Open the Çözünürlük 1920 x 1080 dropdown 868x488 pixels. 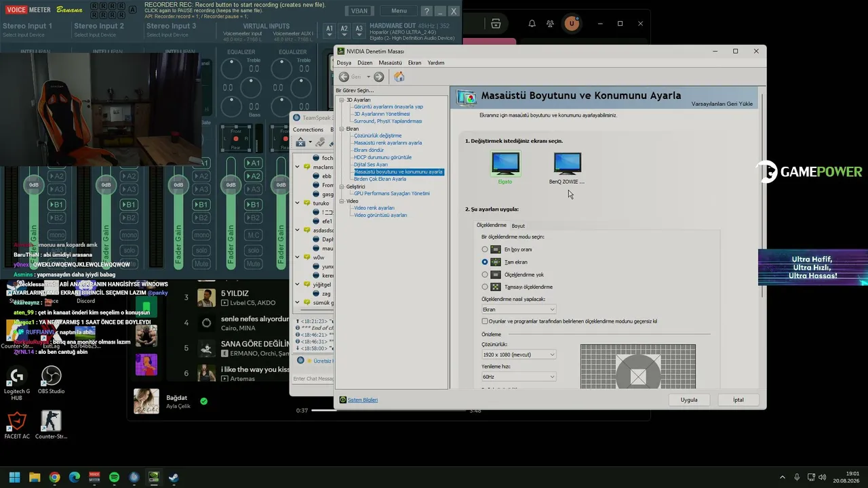pyautogui.click(x=519, y=354)
